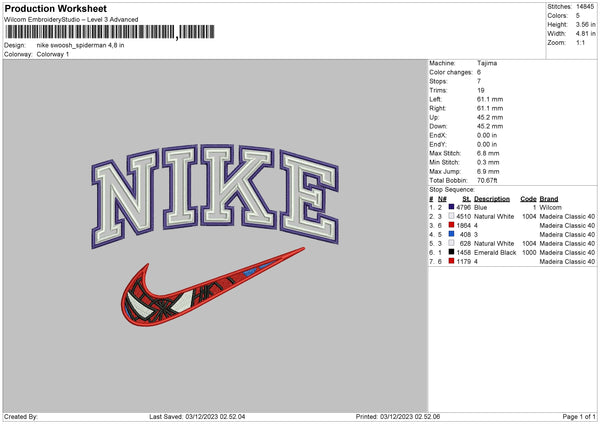This screenshot has height=424, width=600.
Task: Click the 'Right:' measurement label
Action: coord(437,108)
